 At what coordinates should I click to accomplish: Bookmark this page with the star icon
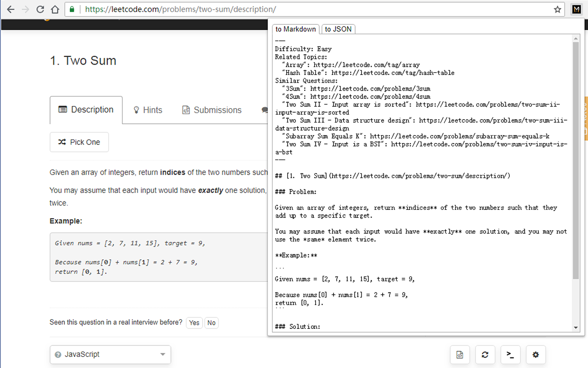[557, 9]
